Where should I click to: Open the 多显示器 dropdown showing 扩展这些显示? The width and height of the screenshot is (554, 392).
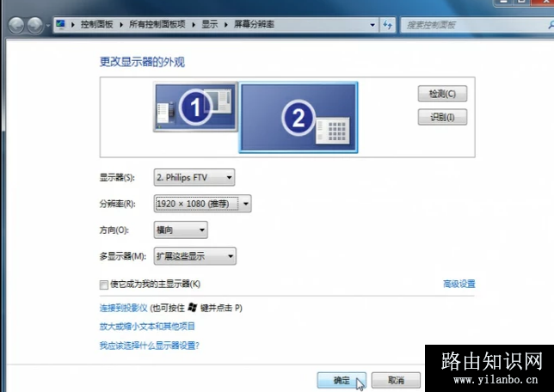(195, 256)
